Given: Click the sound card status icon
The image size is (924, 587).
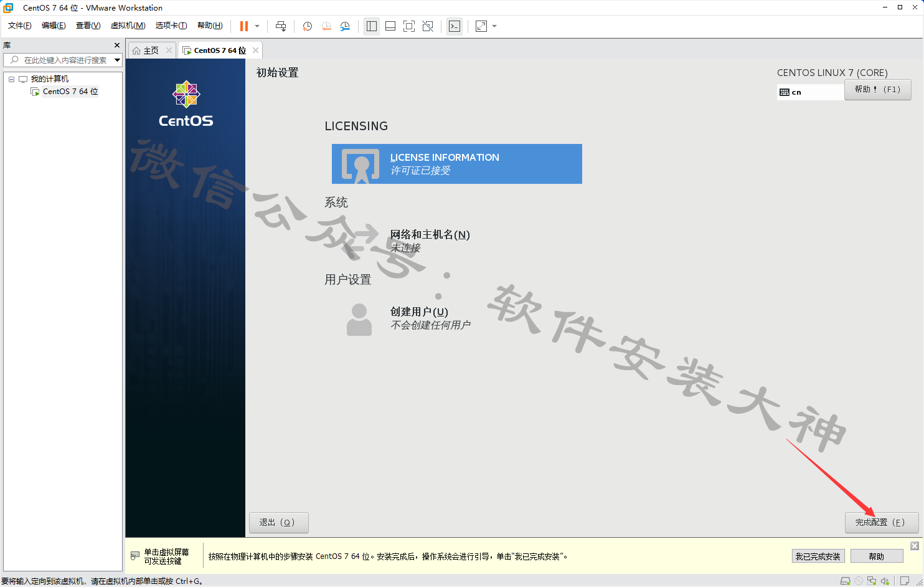Looking at the screenshot, I should click(885, 581).
